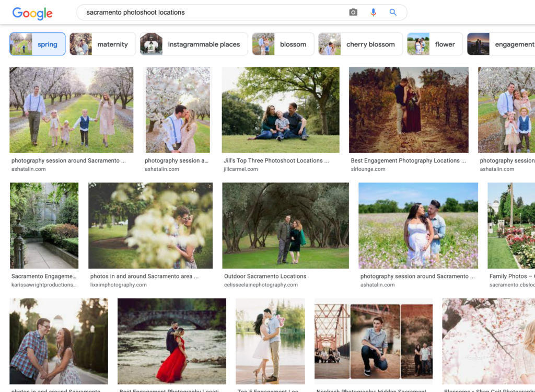Select the instagrammable places filter chip
Image resolution: width=535 pixels, height=392 pixels.
194,44
